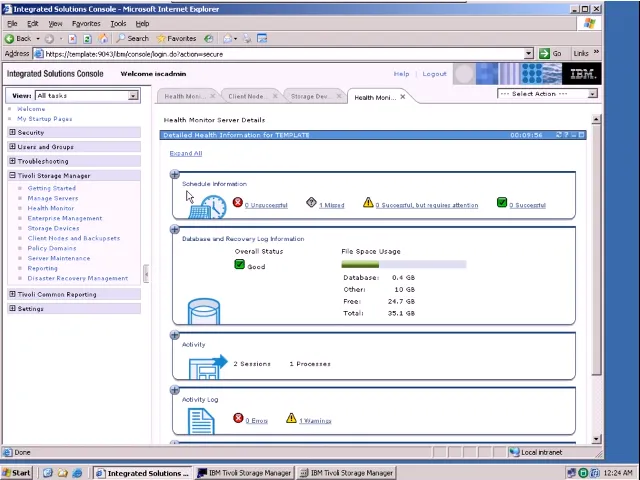640x480 pixels.
Task: Expand the Troubleshooting section
Action: [12, 161]
